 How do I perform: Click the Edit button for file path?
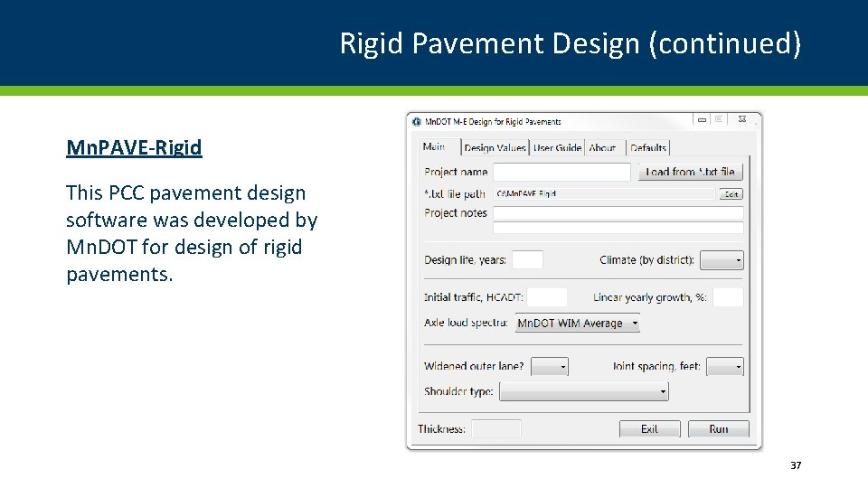731,194
